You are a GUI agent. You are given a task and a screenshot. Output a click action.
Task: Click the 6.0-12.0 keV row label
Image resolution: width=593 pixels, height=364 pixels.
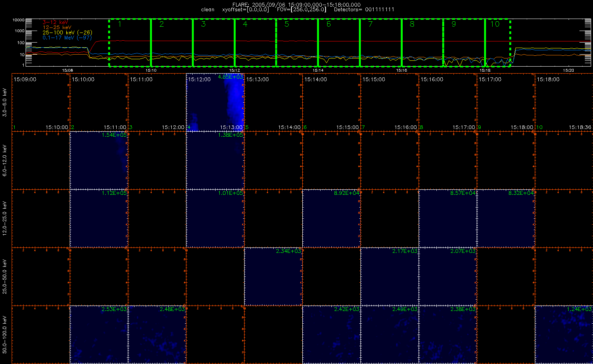tap(5, 160)
